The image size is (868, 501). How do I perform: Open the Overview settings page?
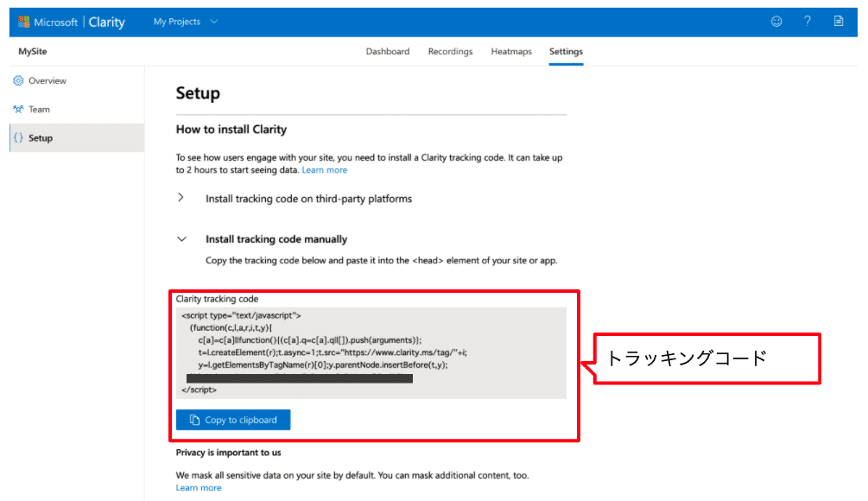(77, 81)
